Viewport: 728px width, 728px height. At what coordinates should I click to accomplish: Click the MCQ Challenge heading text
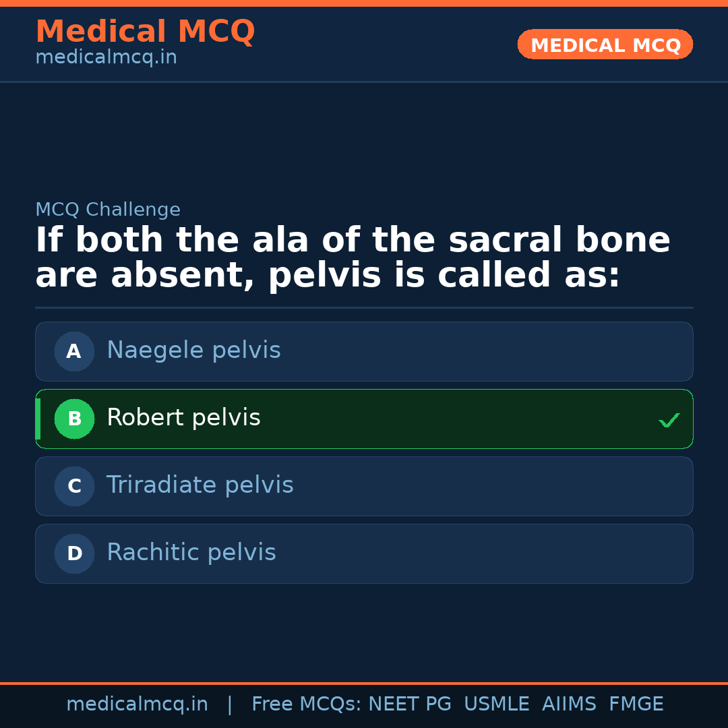(108, 210)
